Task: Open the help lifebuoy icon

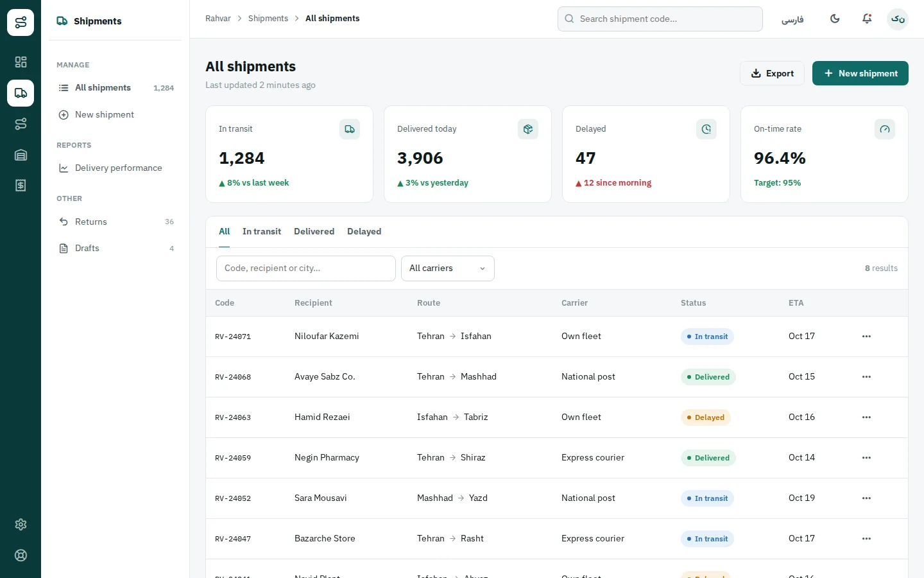Action: point(21,556)
